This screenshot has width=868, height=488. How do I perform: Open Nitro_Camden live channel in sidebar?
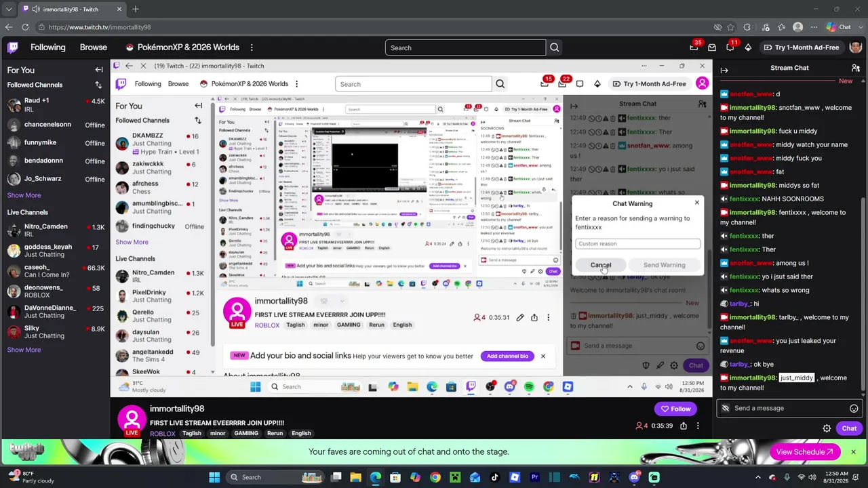pos(55,230)
